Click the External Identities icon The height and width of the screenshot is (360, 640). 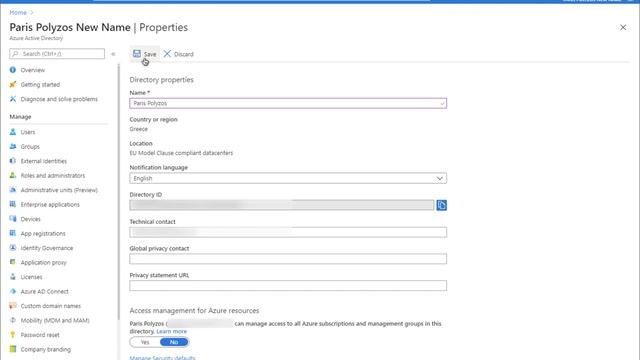point(13,161)
